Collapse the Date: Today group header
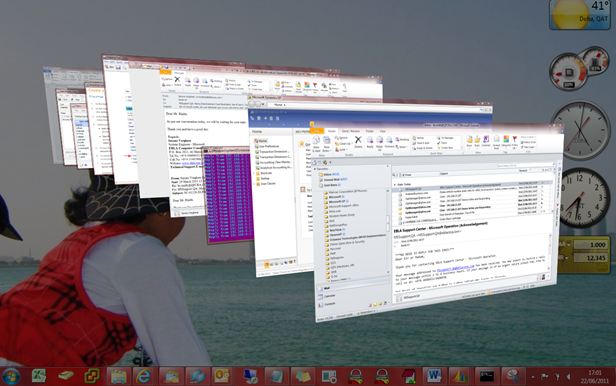Image resolution: width=616 pixels, height=386 pixels. 395,185
